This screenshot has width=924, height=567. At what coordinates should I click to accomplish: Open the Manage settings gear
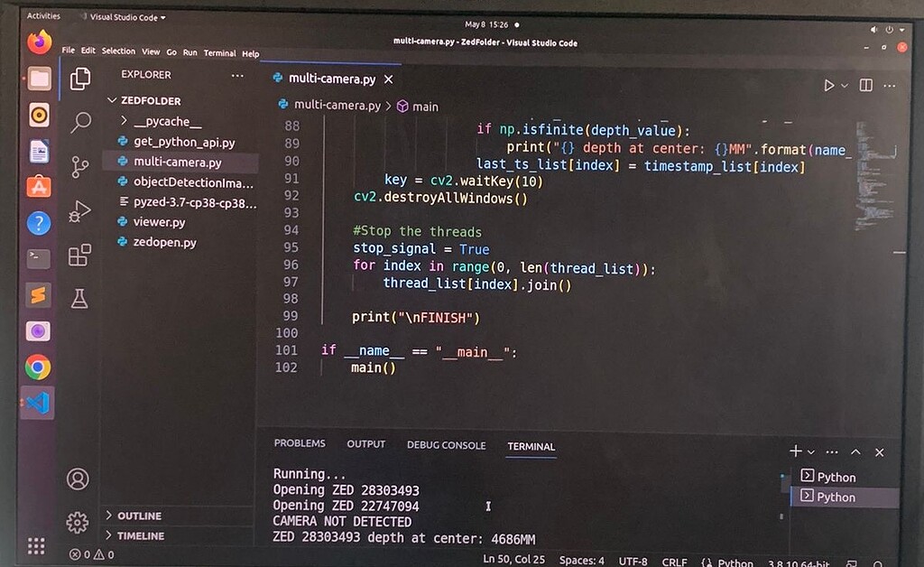[x=78, y=522]
